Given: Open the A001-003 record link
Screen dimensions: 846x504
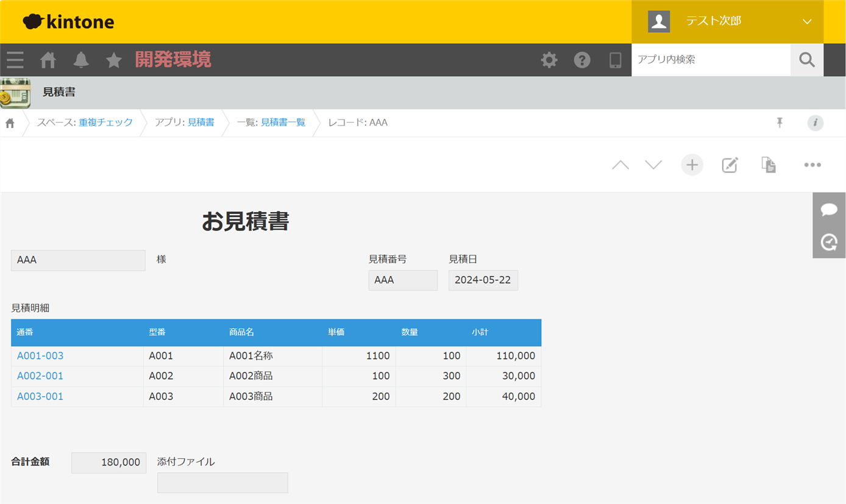Looking at the screenshot, I should pos(40,356).
